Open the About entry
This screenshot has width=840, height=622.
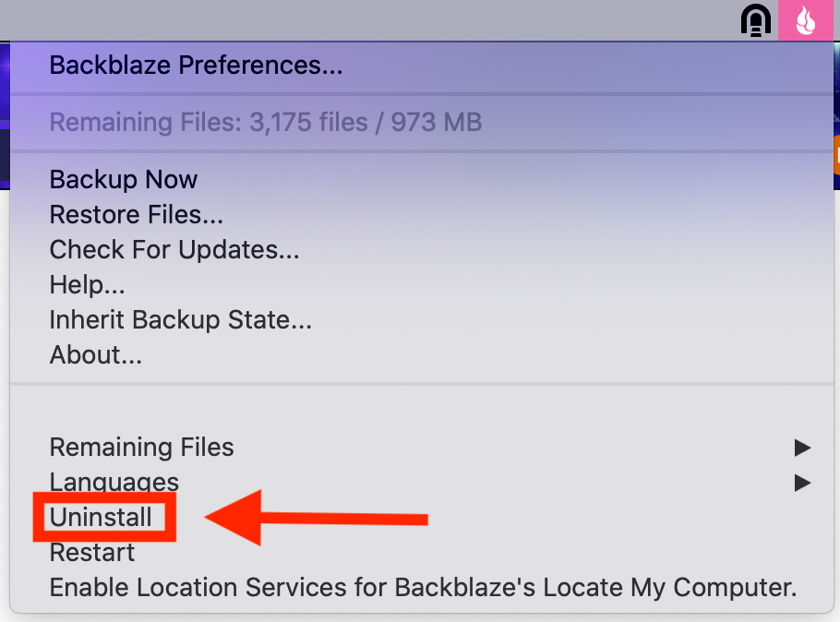(95, 354)
